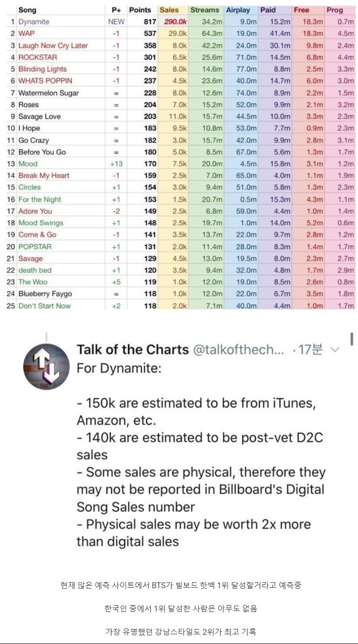This screenshot has width=358, height=644.
Task: Open the Talk of the Charts profile name
Action: tap(132, 350)
